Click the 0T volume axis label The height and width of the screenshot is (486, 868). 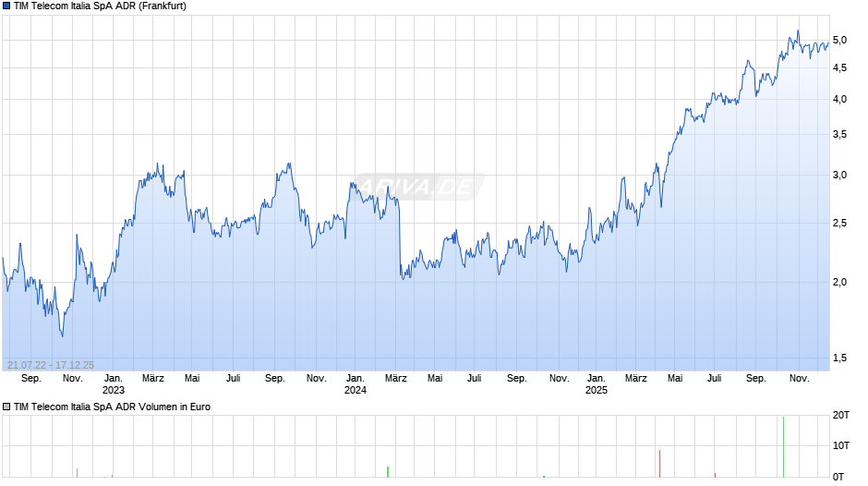point(838,477)
